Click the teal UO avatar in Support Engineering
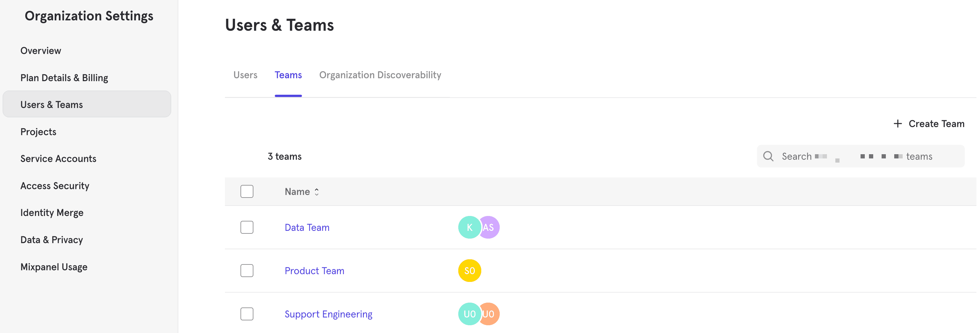The height and width of the screenshot is (333, 980). pyautogui.click(x=469, y=314)
